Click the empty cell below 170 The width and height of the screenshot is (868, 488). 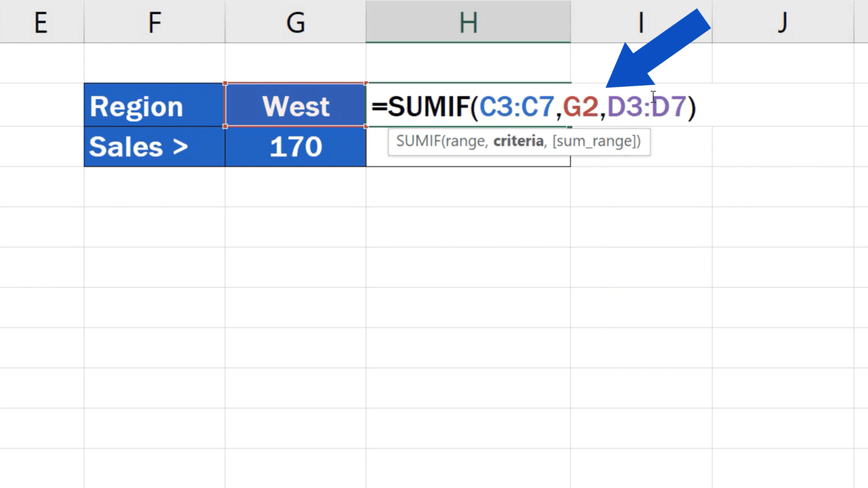click(x=295, y=187)
